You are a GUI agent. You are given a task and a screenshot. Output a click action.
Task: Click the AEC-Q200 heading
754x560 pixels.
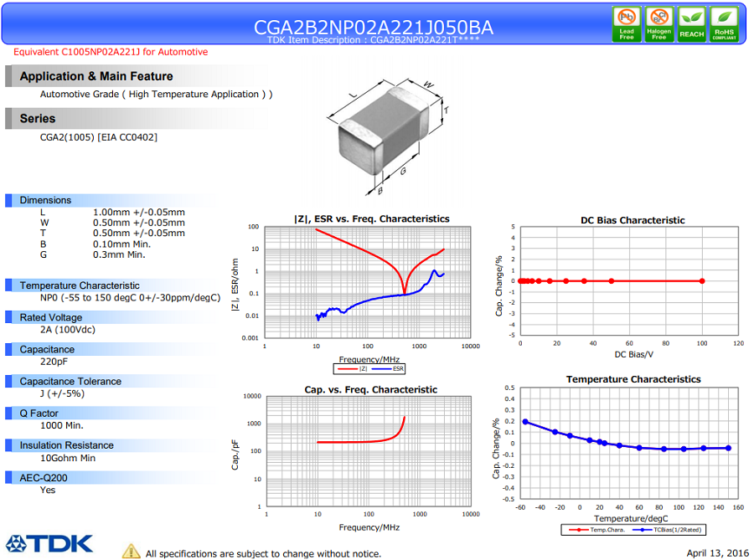44,478
